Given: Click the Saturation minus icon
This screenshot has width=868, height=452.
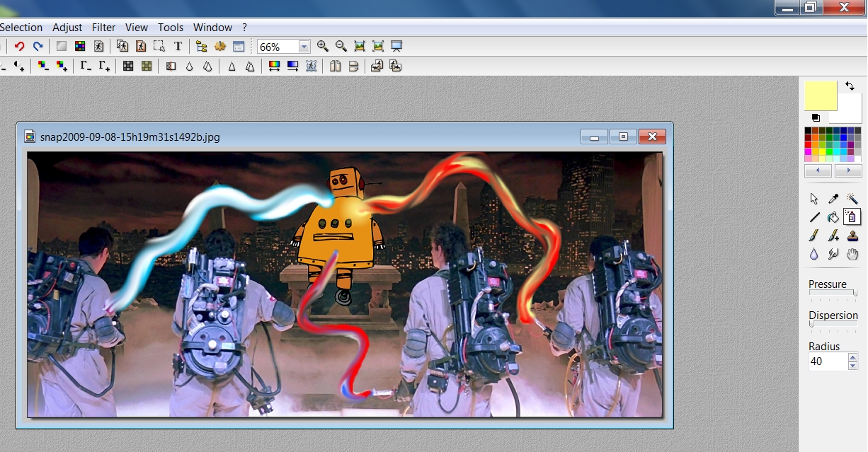Looking at the screenshot, I should tap(43, 66).
